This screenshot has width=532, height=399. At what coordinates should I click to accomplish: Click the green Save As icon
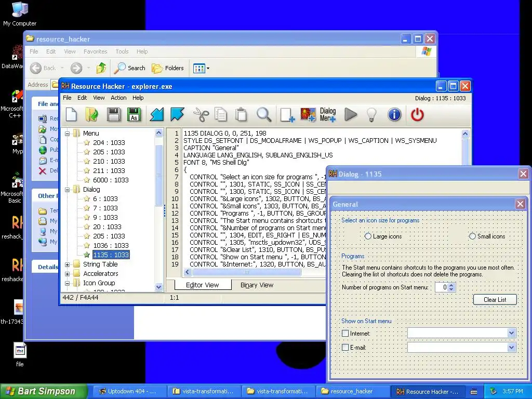(134, 114)
